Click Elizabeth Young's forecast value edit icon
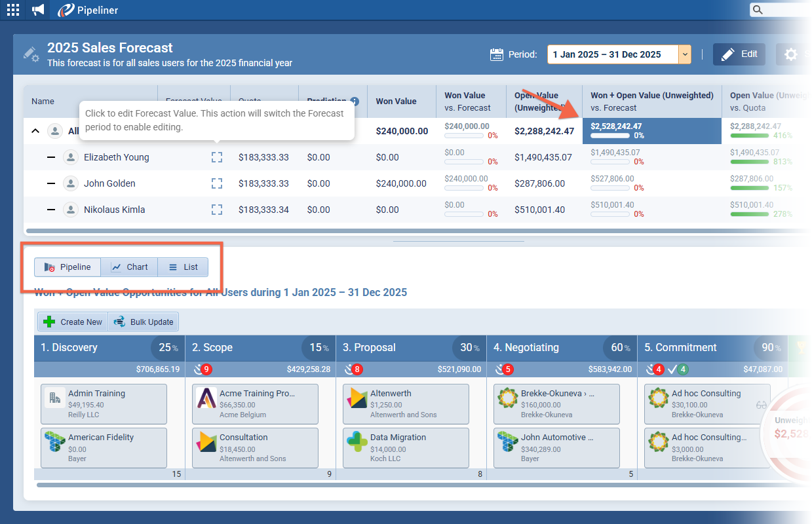Viewport: 812px width, 524px height. pos(217,157)
